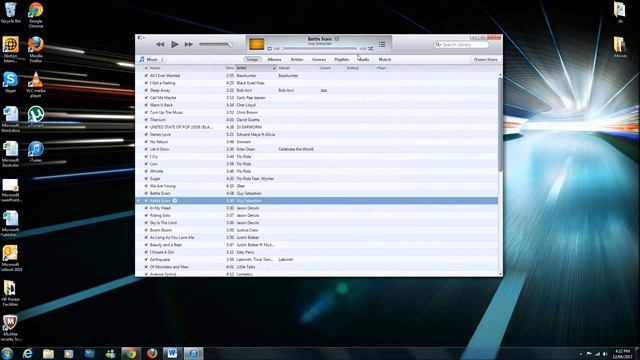Click the AirPlay icon left of the progress bar
640x360 pixels.
tap(269, 49)
